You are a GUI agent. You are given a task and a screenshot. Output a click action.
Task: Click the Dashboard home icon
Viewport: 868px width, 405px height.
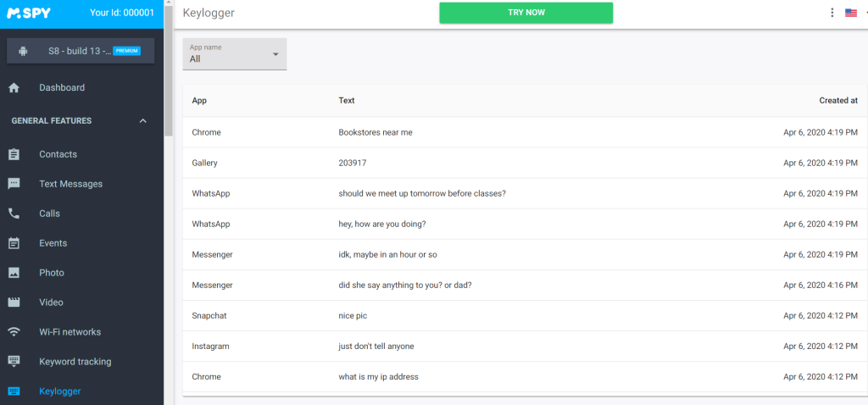tap(14, 87)
